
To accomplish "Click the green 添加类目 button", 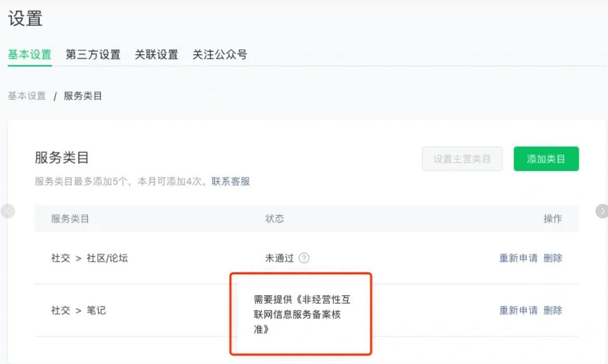I will [x=546, y=159].
